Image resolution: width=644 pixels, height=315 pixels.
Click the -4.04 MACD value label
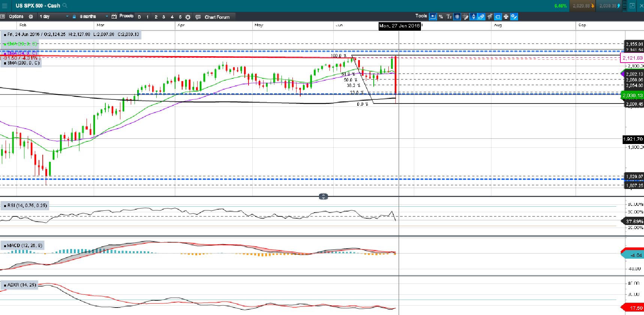634,255
